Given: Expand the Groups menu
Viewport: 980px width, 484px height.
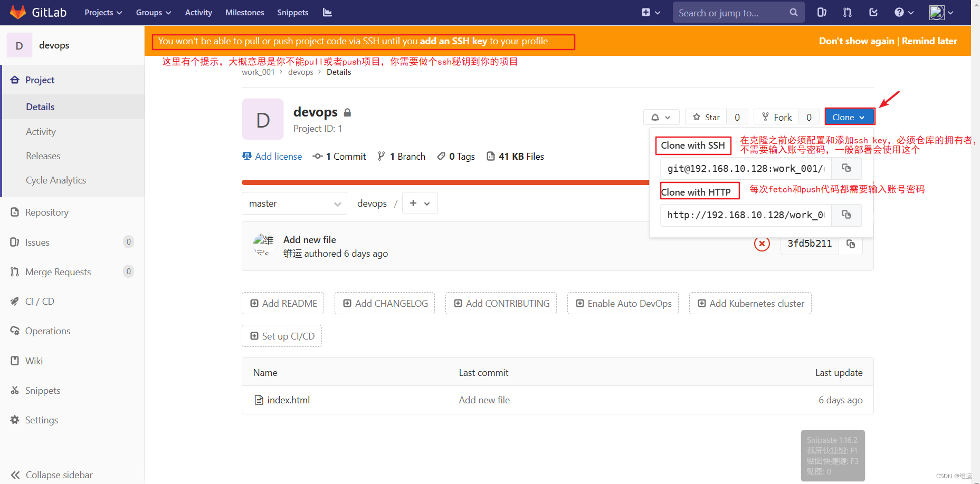Looking at the screenshot, I should (154, 12).
